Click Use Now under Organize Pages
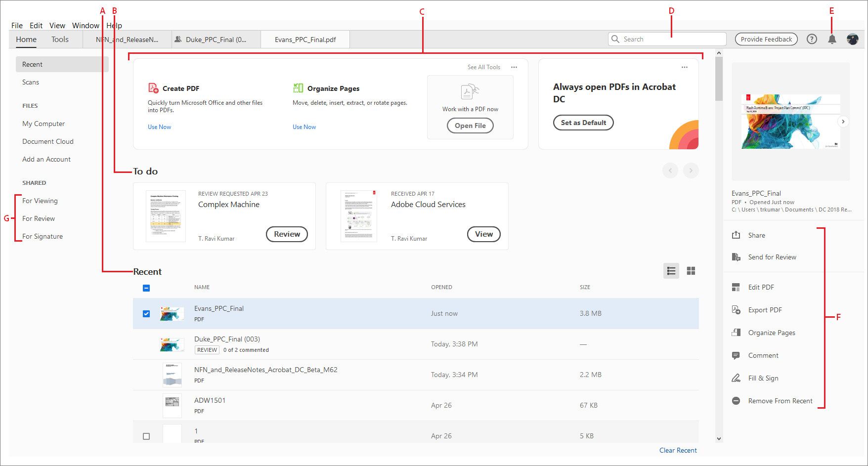Screen dimensions: 868x466 point(304,127)
